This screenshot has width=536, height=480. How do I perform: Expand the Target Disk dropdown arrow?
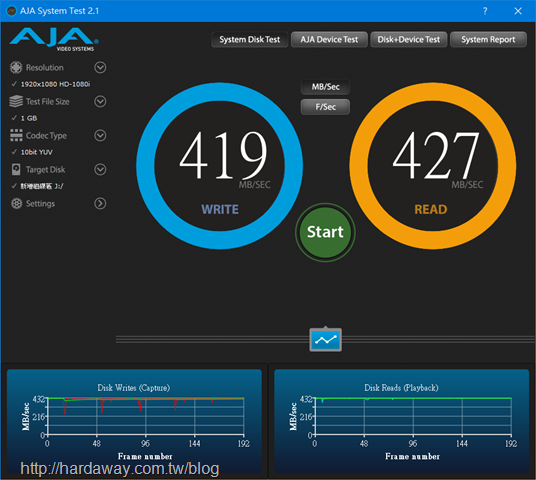(x=100, y=169)
